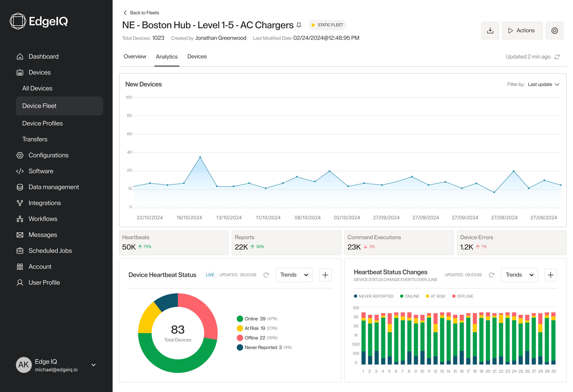Click the Offline legend color swatch in donut
This screenshot has height=392, width=573.
(240, 338)
